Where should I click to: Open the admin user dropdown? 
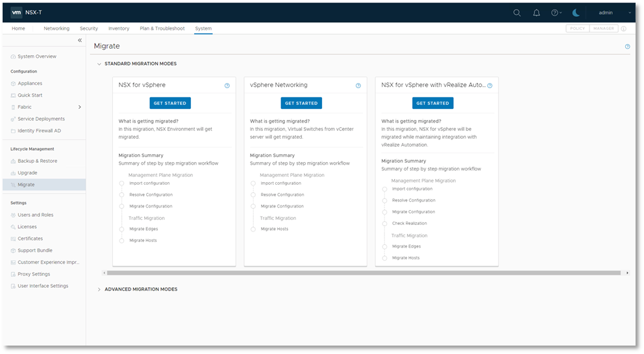click(614, 13)
